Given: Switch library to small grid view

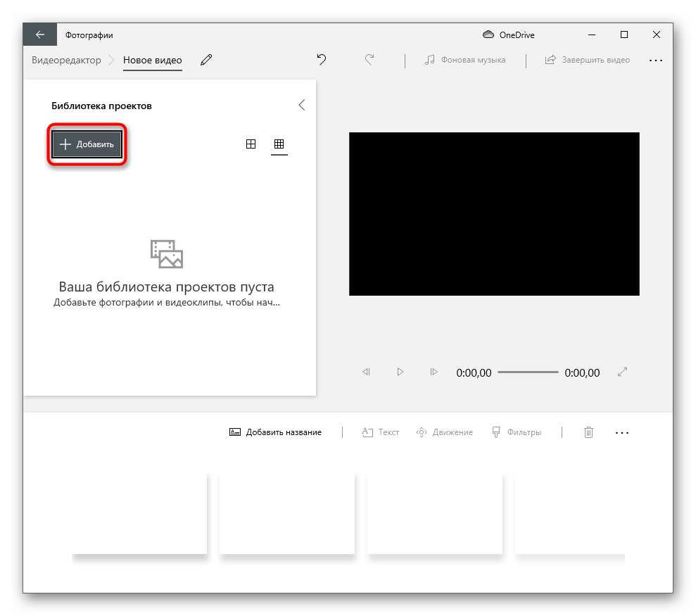Looking at the screenshot, I should (279, 144).
